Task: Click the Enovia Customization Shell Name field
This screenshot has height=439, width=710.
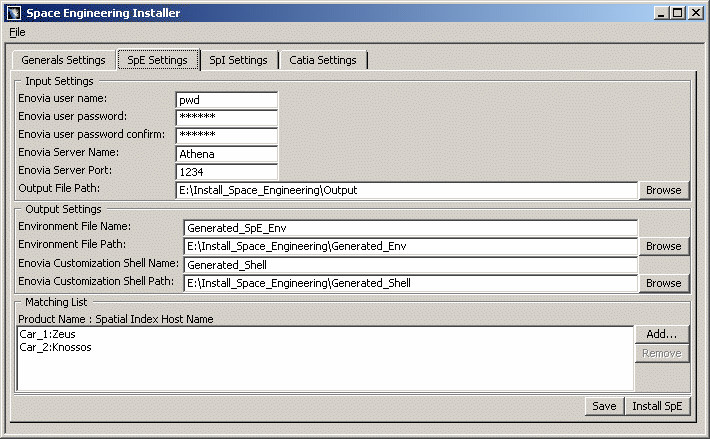Action: tap(411, 265)
